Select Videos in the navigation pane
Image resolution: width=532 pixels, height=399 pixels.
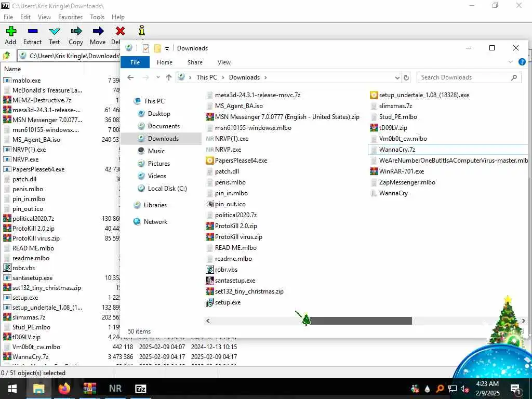pos(157,176)
